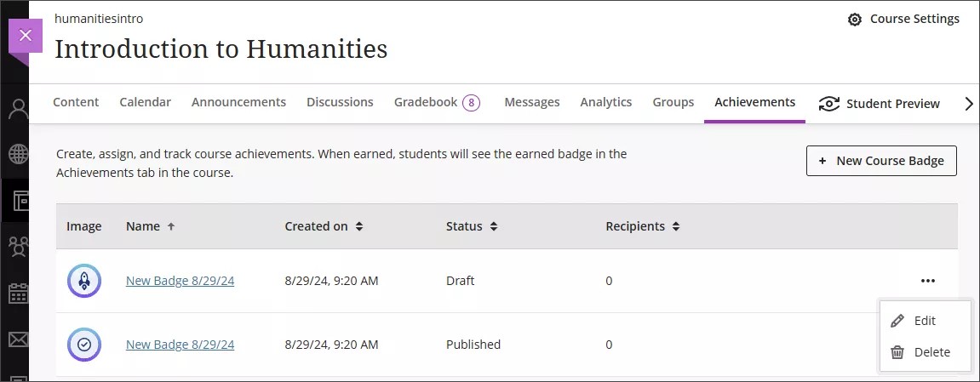The width and height of the screenshot is (980, 382).
Task: Select Edit from the badge options menu
Action: pos(924,321)
